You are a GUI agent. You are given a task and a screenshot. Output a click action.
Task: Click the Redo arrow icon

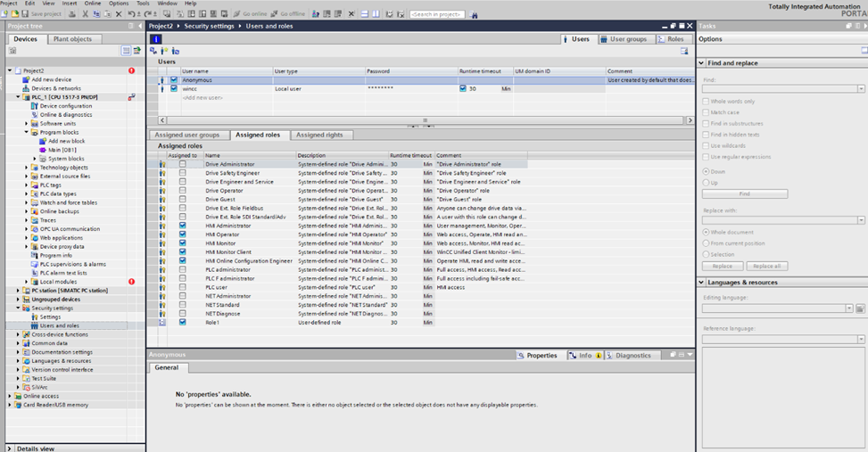point(148,14)
